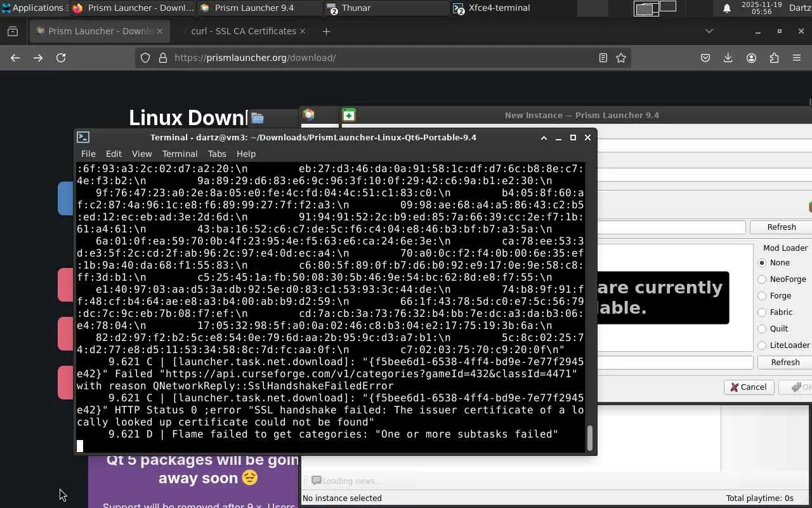The width and height of the screenshot is (812, 508).
Task: Reload the prismlauncher.org page
Action: [61, 58]
